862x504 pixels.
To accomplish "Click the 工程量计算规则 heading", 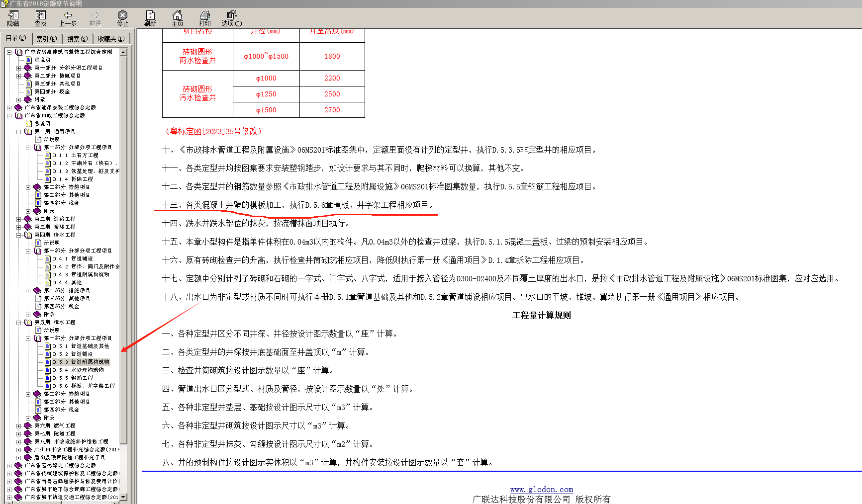I will point(541,315).
